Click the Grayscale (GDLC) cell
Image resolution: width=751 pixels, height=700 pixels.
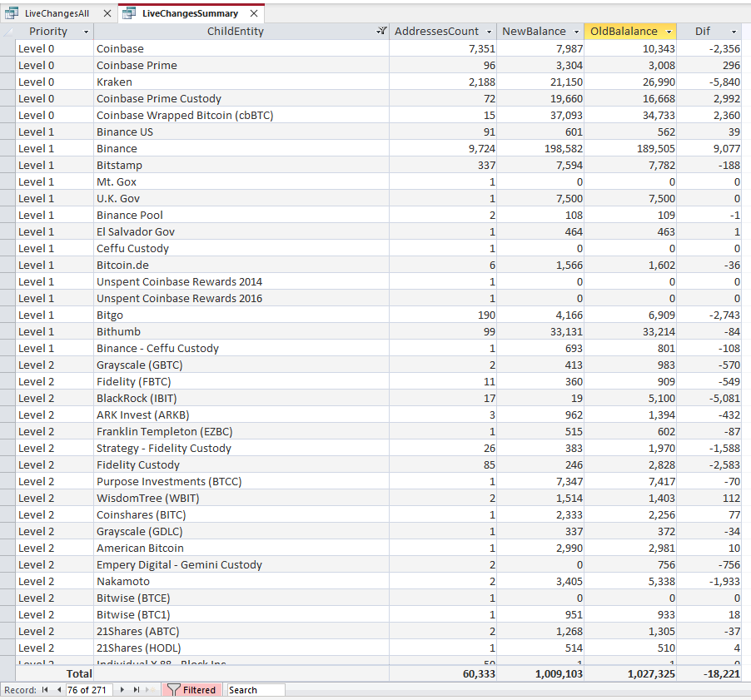[241, 532]
